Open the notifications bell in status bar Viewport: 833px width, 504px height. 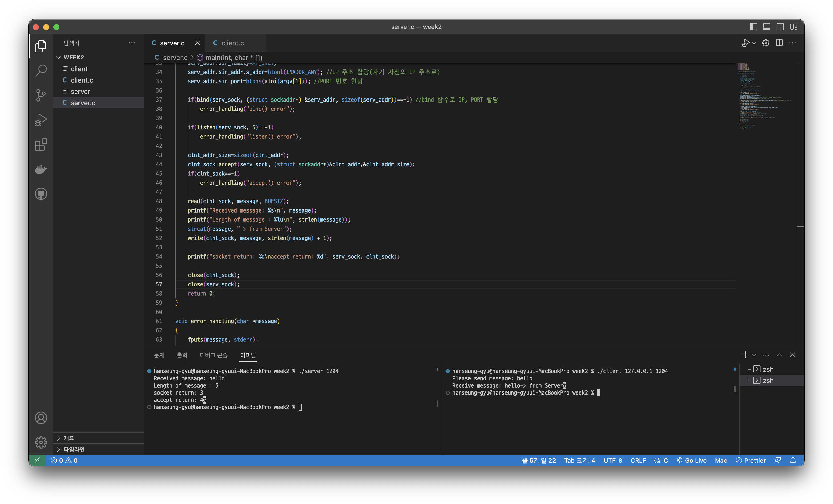793,460
